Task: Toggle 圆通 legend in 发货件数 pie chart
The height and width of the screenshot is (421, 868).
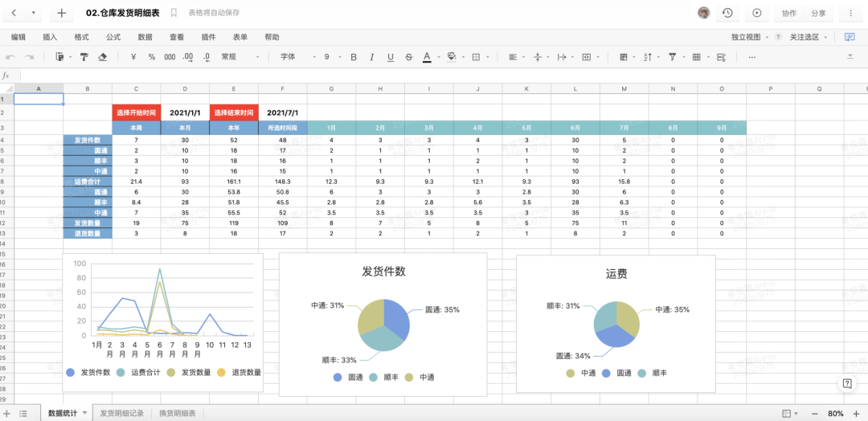Action: [348, 378]
